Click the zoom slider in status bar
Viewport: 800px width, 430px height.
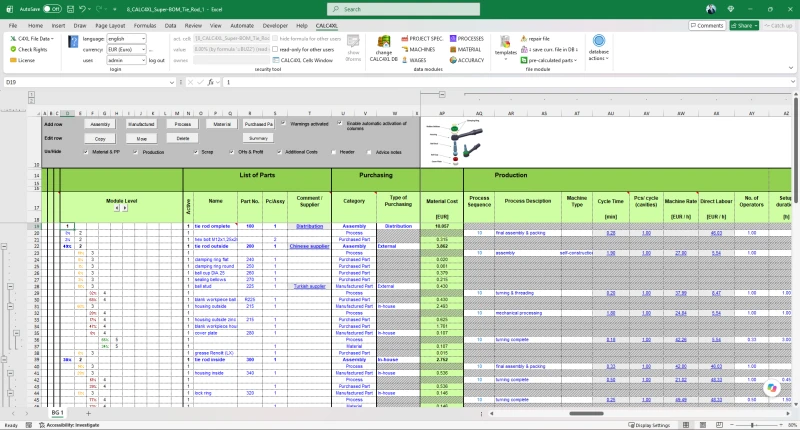(752, 425)
